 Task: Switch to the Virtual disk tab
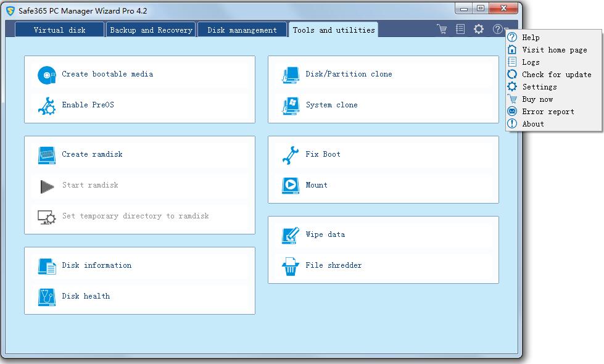click(x=59, y=30)
